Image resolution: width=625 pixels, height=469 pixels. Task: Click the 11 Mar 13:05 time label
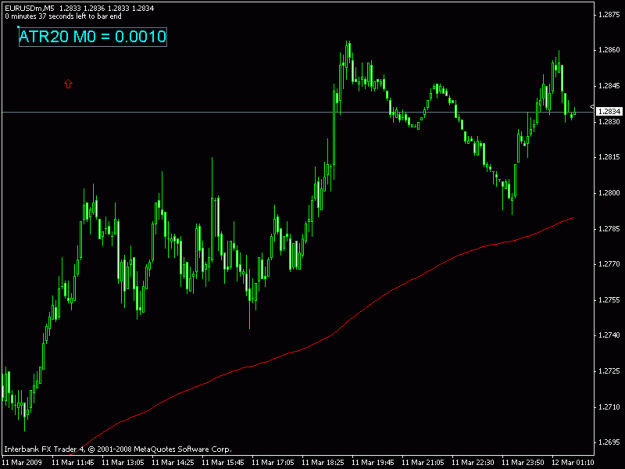(123, 463)
